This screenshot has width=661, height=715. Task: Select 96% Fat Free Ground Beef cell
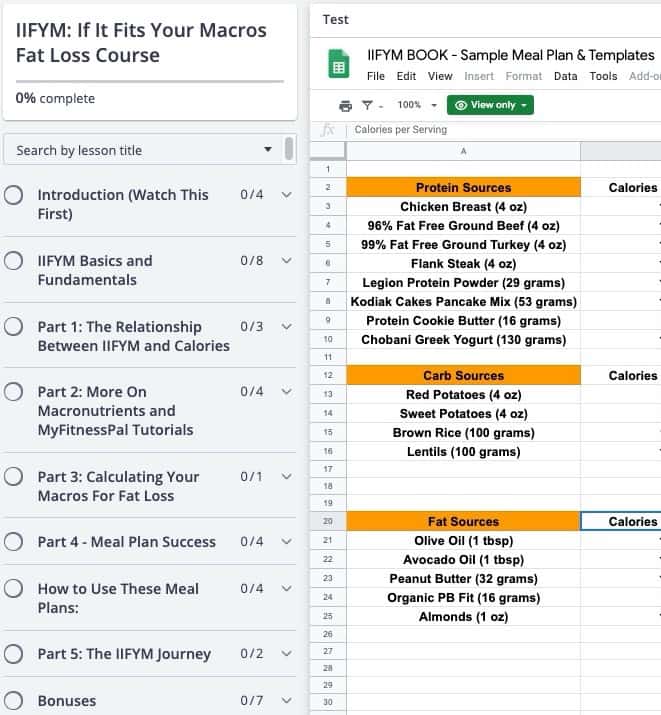464,226
